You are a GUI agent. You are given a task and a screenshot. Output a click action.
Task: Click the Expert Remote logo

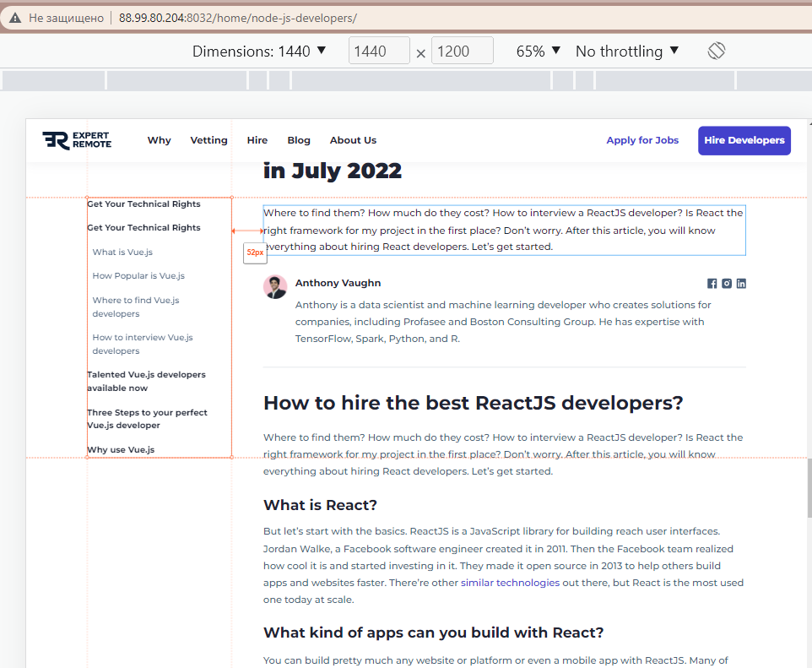(77, 140)
